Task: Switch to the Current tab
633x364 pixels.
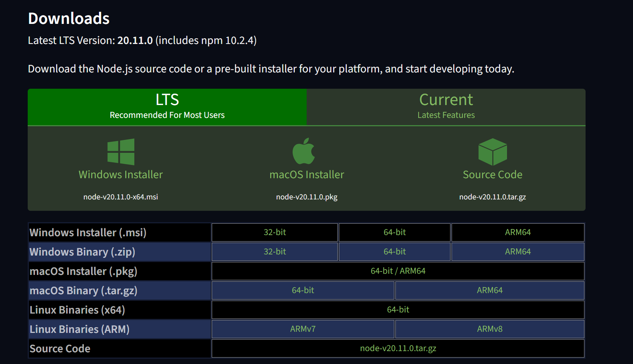Action: tap(446, 107)
